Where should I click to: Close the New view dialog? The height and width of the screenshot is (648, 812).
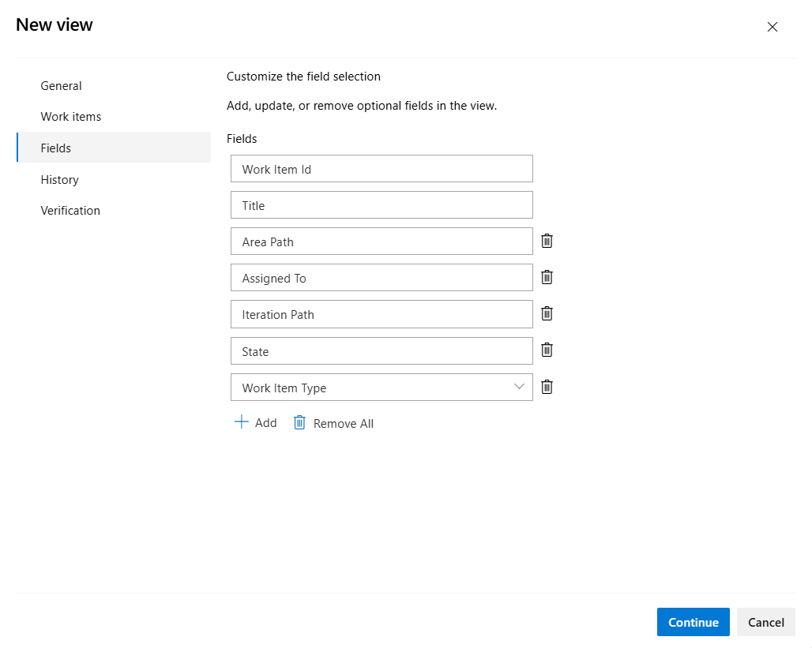[773, 26]
